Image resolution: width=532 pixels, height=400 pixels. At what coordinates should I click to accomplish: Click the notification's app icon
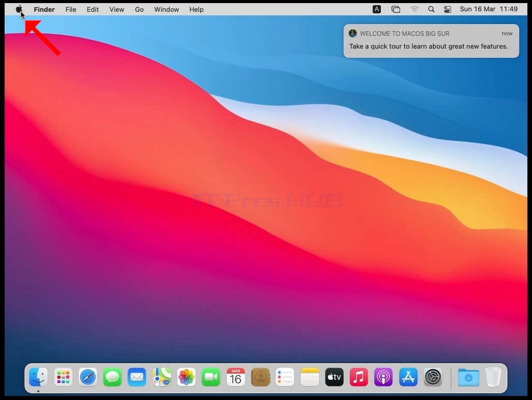pyautogui.click(x=353, y=33)
